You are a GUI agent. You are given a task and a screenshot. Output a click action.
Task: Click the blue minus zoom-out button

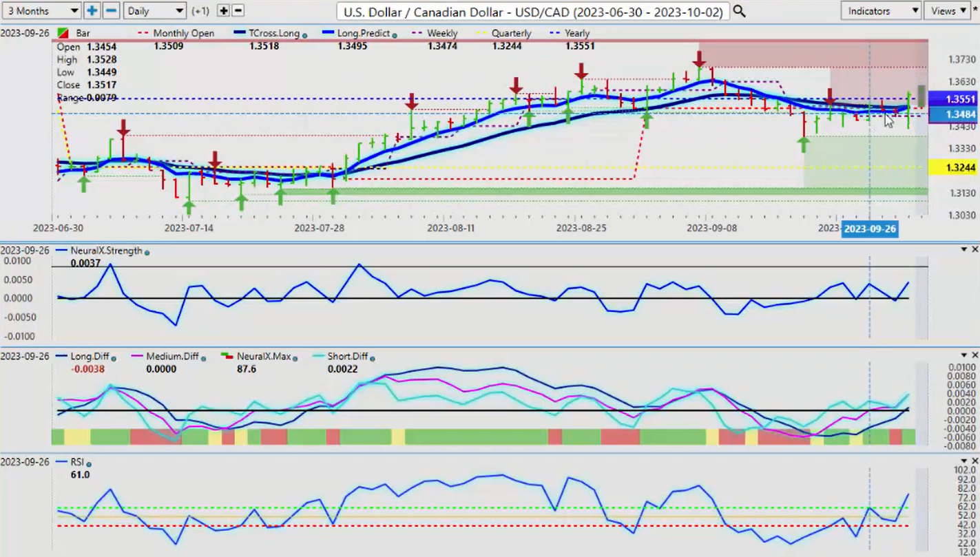[x=111, y=10]
